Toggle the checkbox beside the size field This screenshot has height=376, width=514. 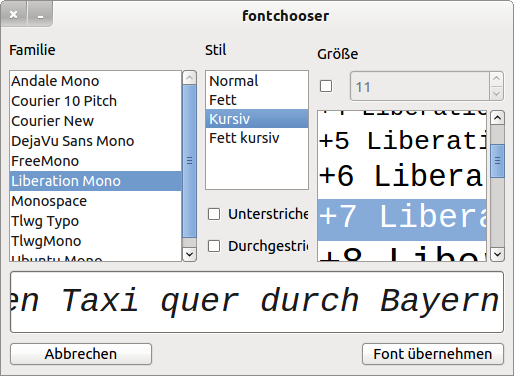coord(326,86)
